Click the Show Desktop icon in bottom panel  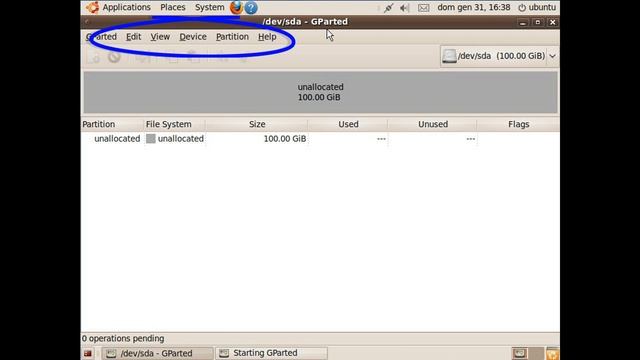87,353
